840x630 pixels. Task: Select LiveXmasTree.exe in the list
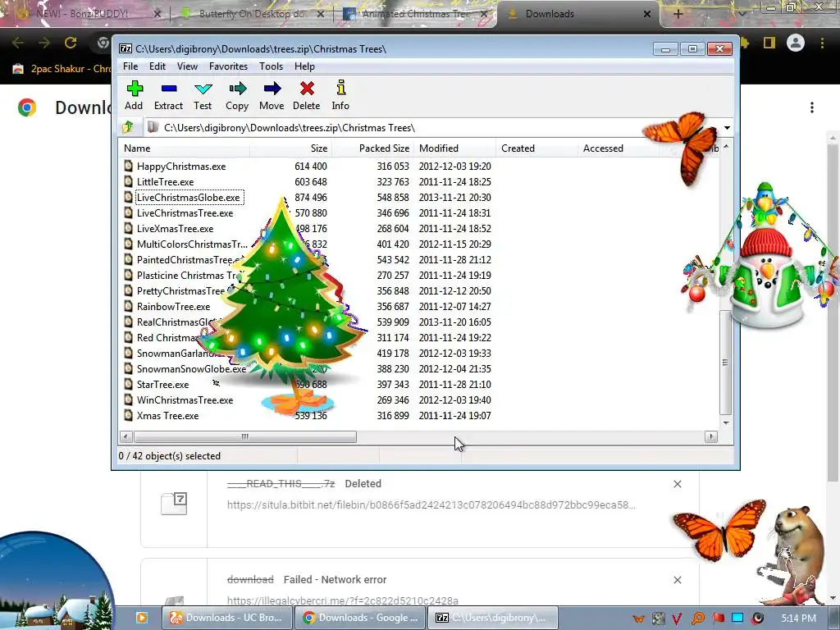pos(175,228)
